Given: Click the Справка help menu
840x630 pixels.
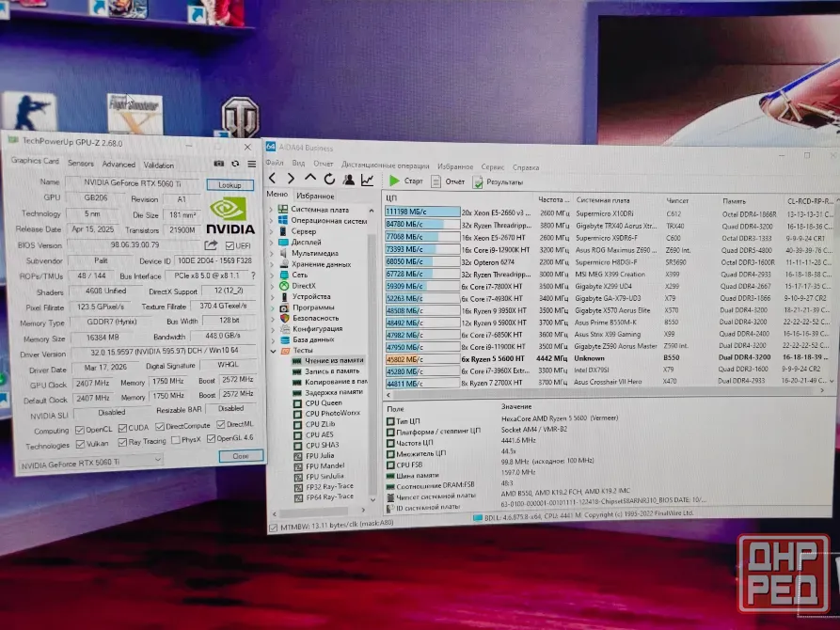Looking at the screenshot, I should pyautogui.click(x=526, y=167).
